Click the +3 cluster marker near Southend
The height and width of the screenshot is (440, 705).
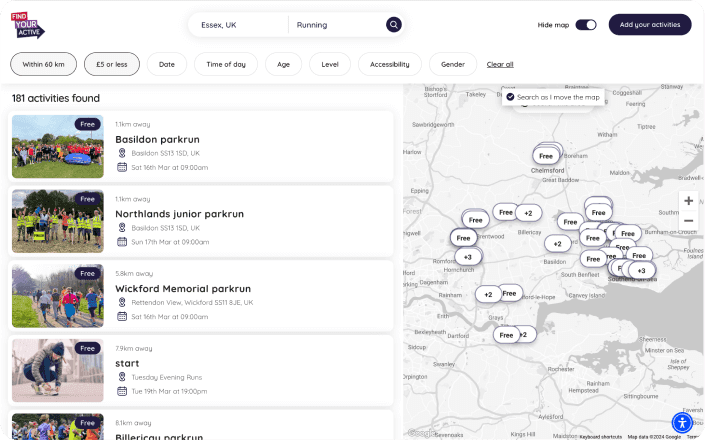[641, 270]
